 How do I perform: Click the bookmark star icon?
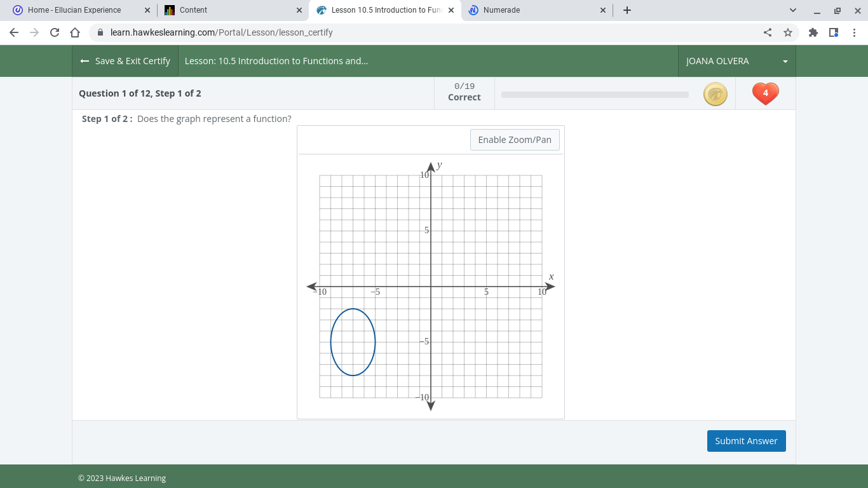click(x=788, y=31)
